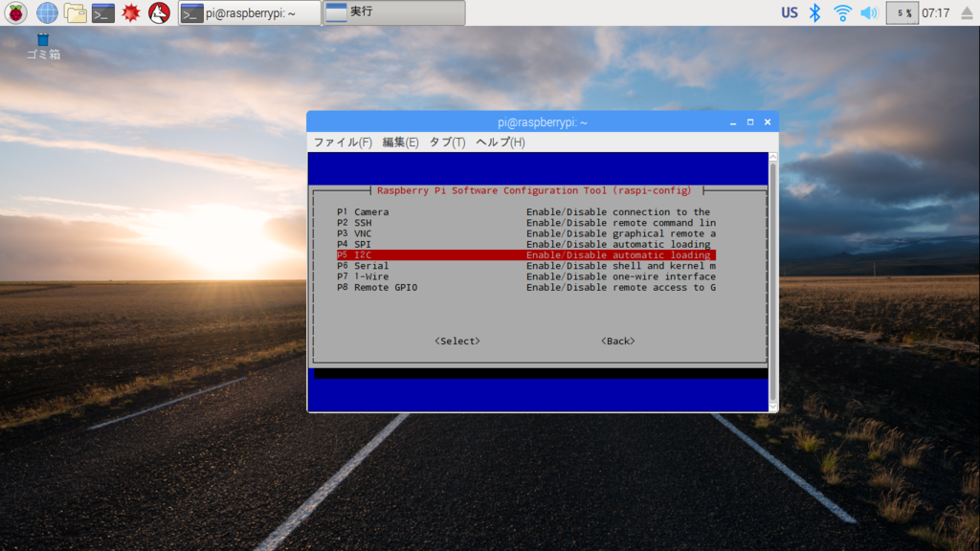Viewport: 980px width, 551px height.
Task: Minimize the terminal window
Action: tap(733, 122)
